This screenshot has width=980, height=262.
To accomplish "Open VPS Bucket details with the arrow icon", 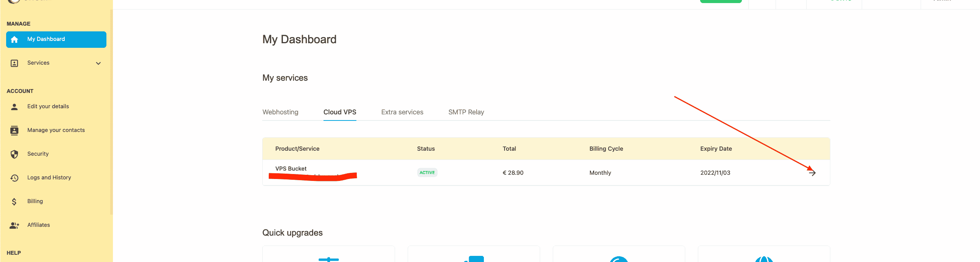I will tap(812, 173).
